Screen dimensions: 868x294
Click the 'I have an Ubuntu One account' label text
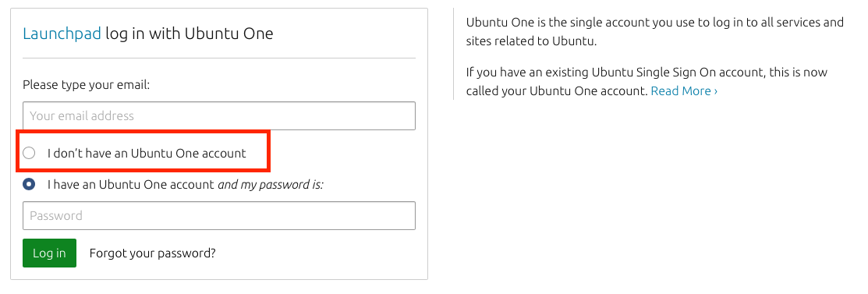[x=131, y=184]
